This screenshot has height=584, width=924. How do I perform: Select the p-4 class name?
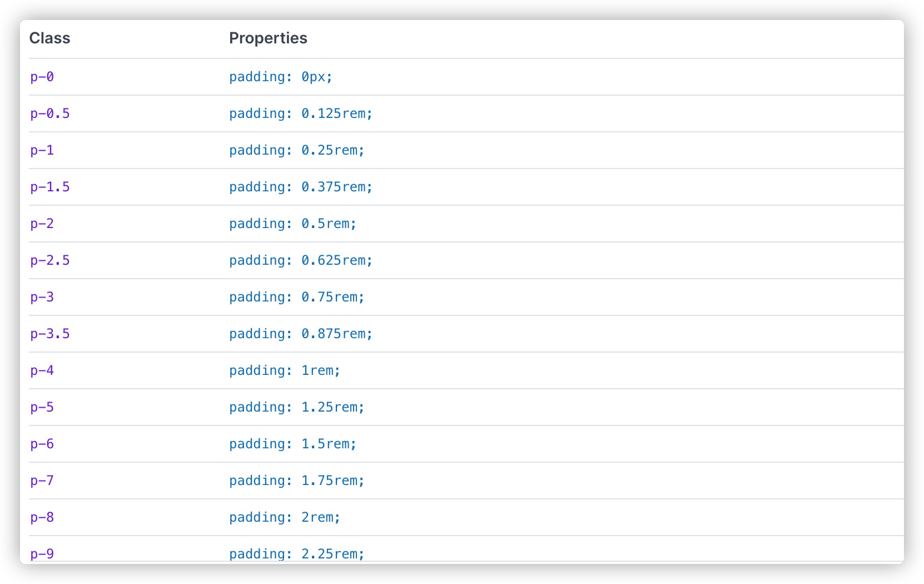[x=42, y=370]
